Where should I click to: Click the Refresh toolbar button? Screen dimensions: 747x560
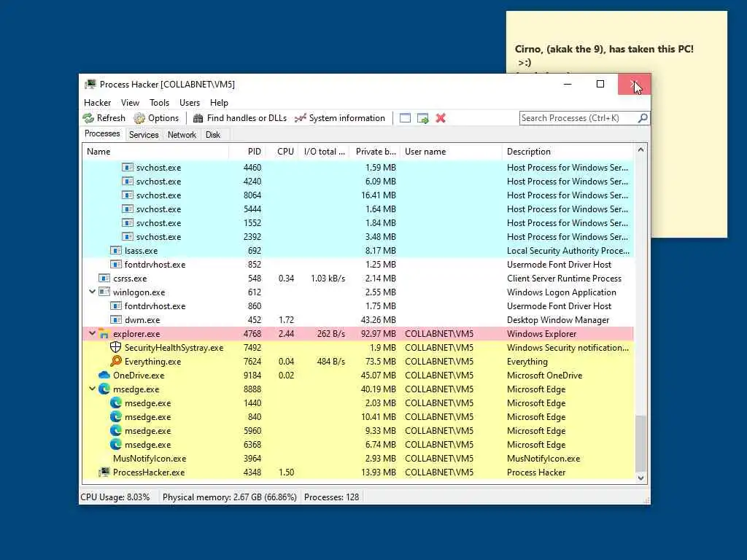[x=104, y=118]
